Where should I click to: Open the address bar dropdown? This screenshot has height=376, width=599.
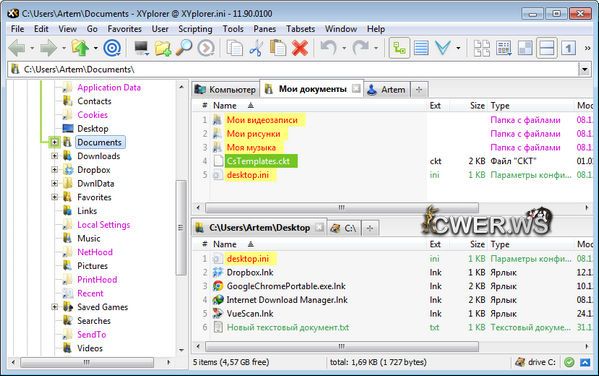click(584, 70)
